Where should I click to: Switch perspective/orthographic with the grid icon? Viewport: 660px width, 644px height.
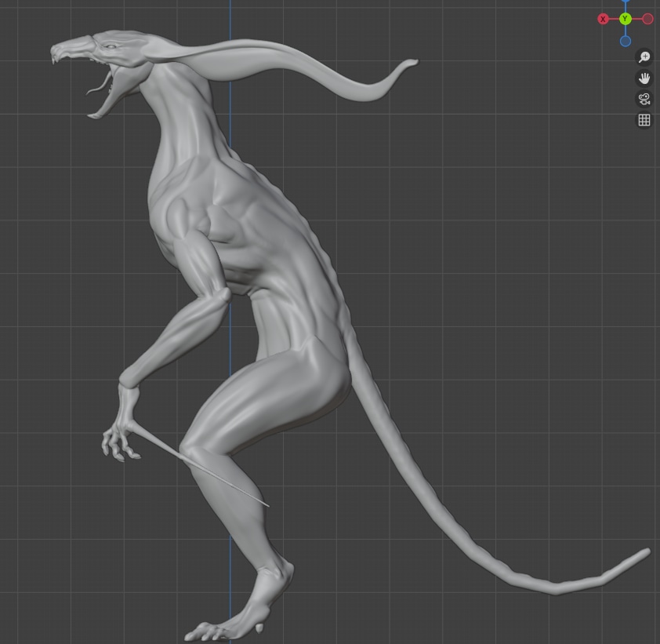point(644,120)
